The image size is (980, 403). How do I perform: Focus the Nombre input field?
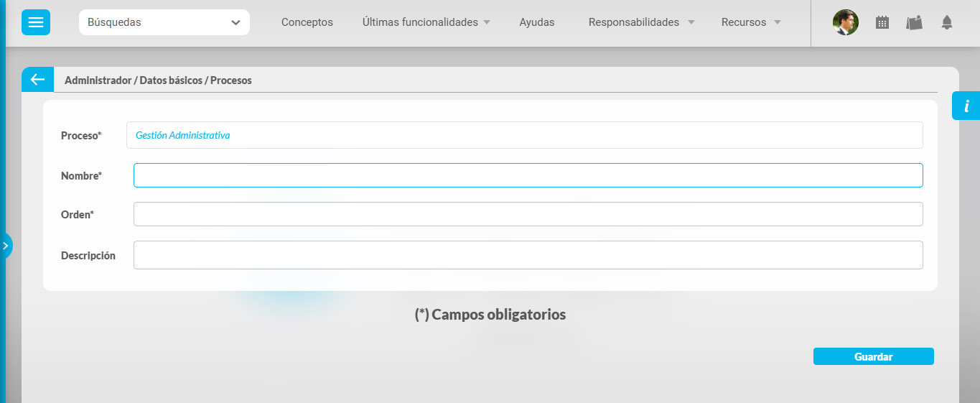pos(528,175)
